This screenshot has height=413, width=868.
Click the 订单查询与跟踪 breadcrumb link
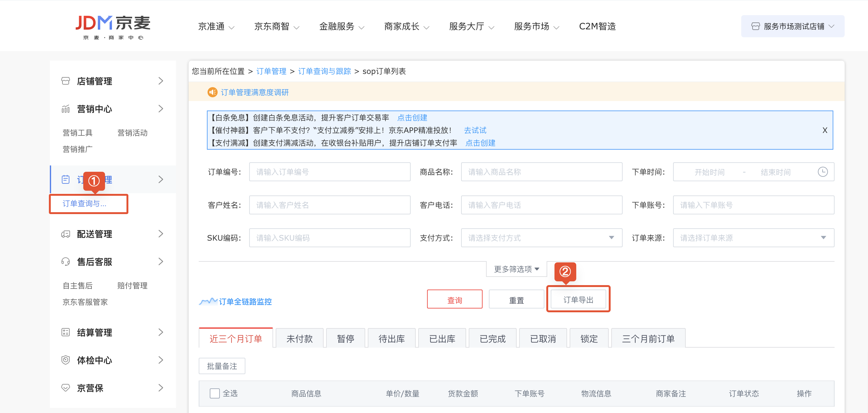(x=325, y=71)
